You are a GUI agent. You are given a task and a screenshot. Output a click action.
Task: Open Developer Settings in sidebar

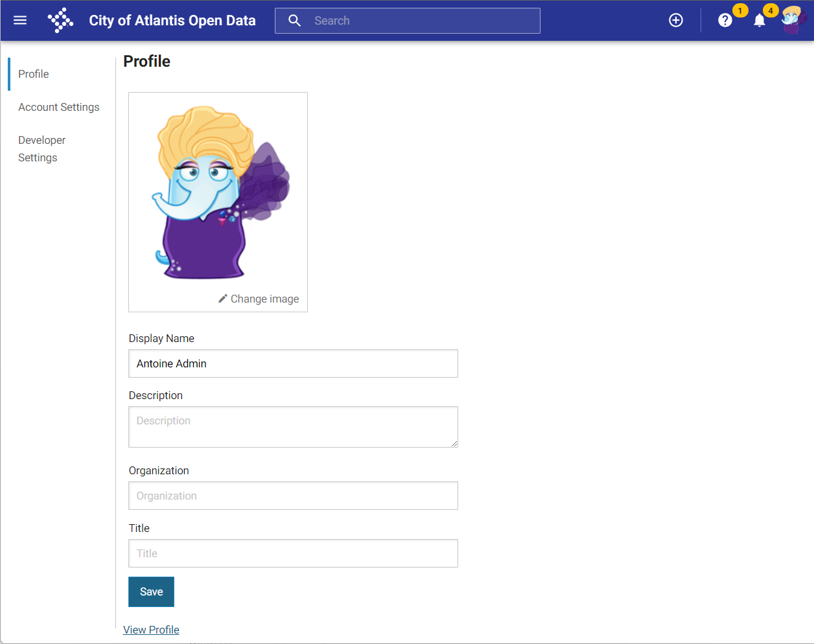pyautogui.click(x=42, y=149)
